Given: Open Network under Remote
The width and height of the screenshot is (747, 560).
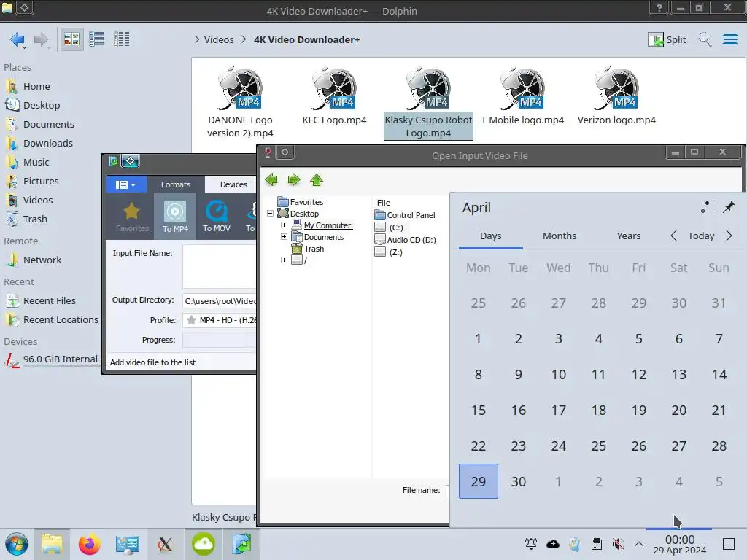Looking at the screenshot, I should [42, 260].
